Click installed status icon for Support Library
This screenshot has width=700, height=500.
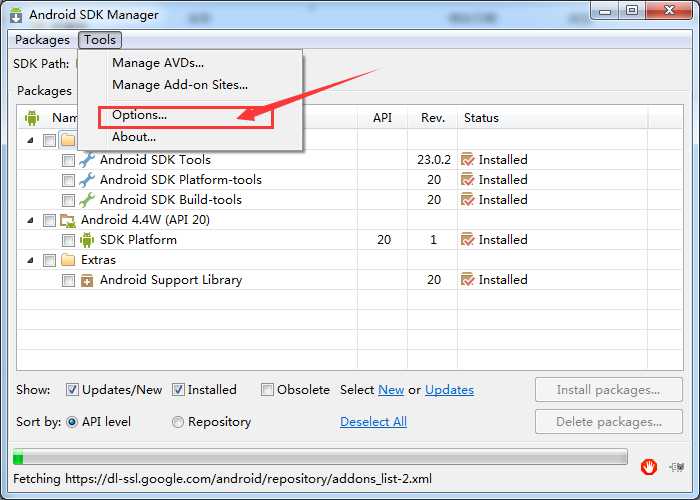(x=467, y=280)
